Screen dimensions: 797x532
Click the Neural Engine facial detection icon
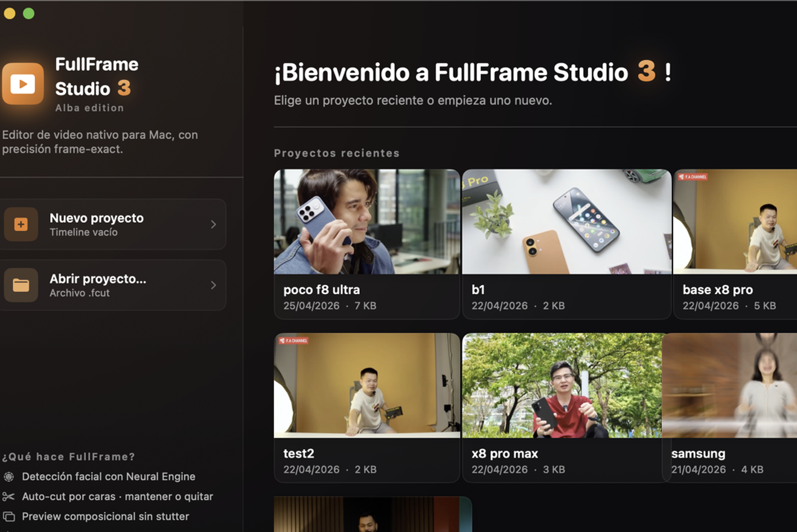point(8,476)
